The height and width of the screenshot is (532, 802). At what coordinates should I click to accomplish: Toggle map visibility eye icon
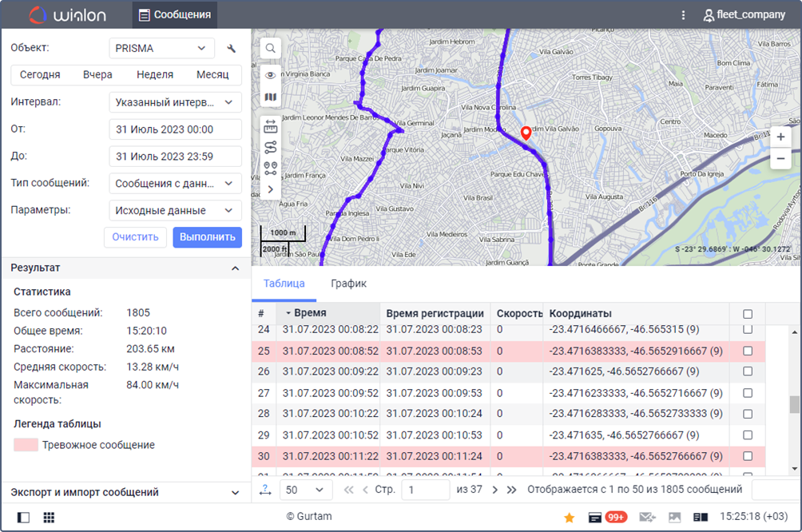(270, 75)
